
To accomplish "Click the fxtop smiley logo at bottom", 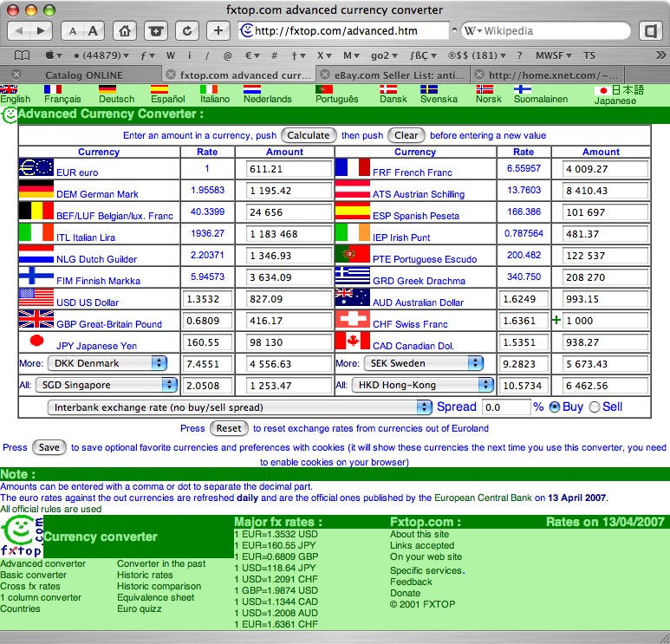I will [22, 537].
